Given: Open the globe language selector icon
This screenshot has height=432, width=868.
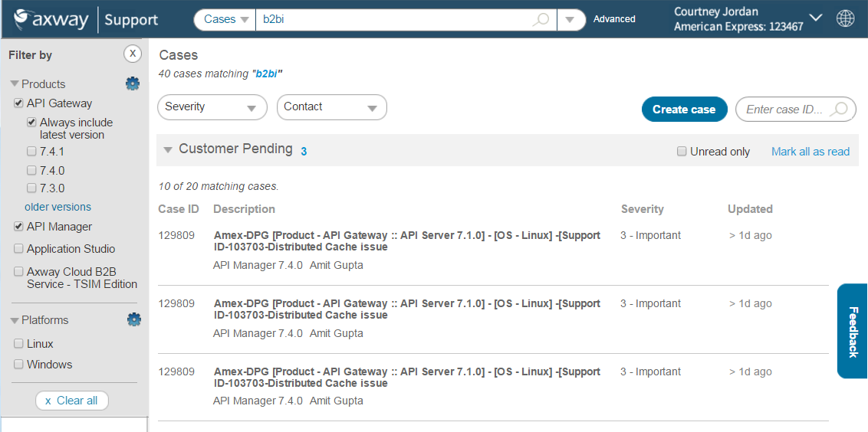Looking at the screenshot, I should coord(845,18).
